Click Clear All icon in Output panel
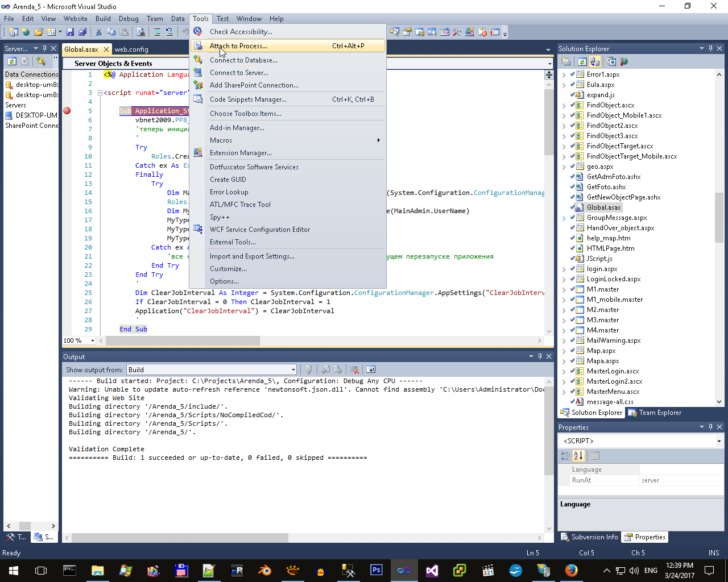 pos(354,369)
